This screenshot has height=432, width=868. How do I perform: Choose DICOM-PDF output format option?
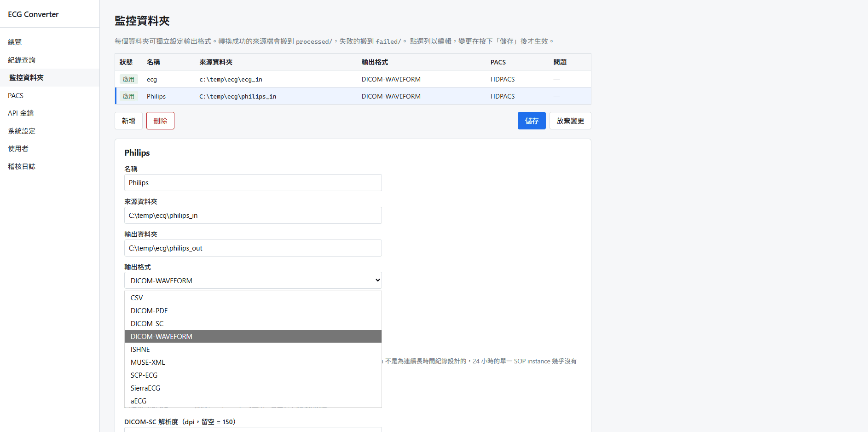coord(253,311)
